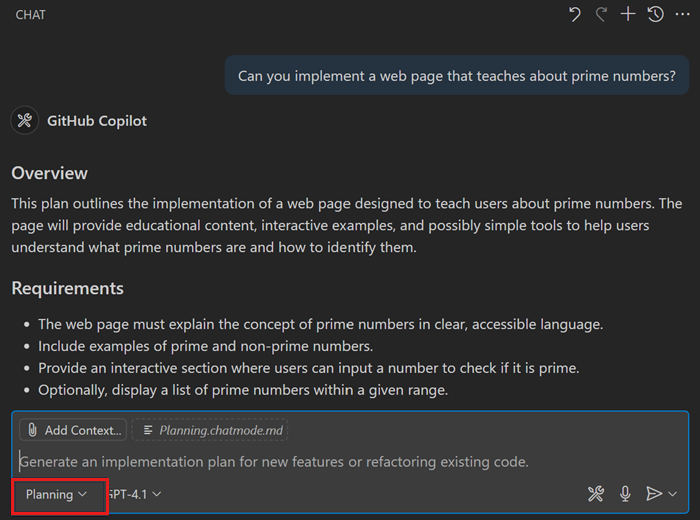This screenshot has width=700, height=520.
Task: Focus the chat message input field
Action: tap(300, 462)
